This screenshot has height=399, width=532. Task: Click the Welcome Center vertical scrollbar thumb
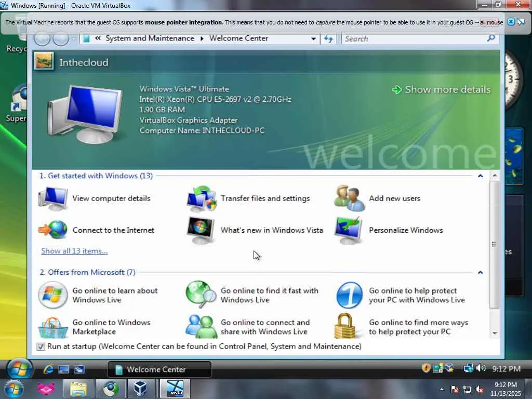495,244
